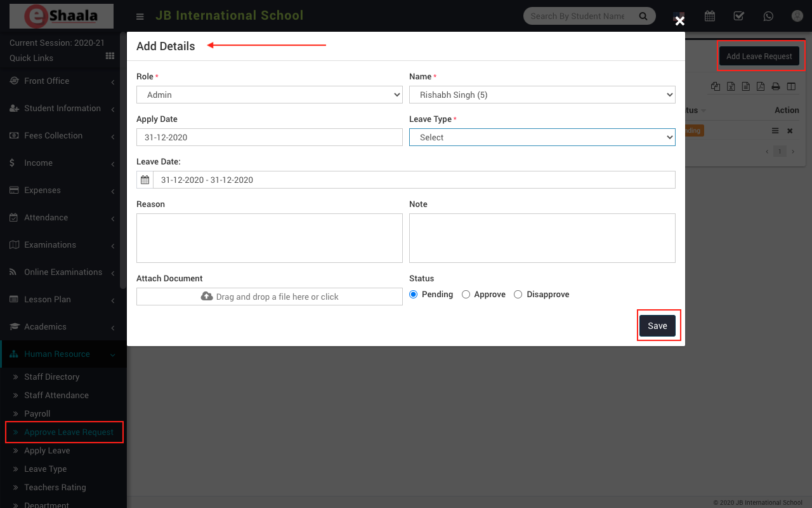The image size is (812, 508).
Task: Click the WhatsApp icon in header
Action: [768, 16]
